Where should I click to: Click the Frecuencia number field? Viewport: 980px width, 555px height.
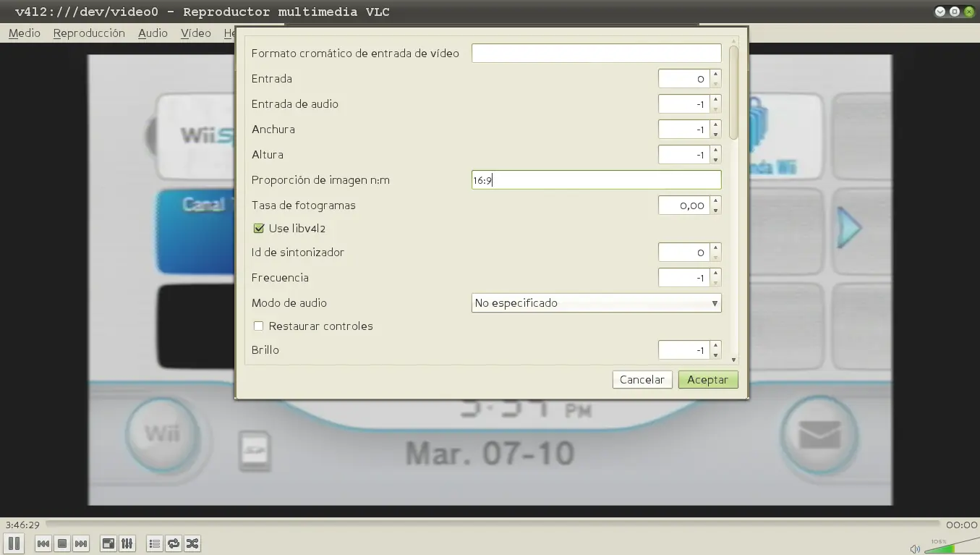coord(684,278)
